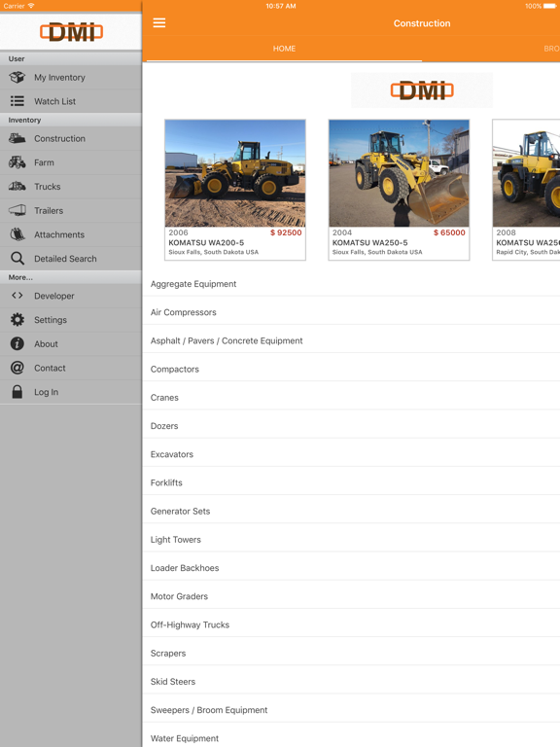
Task: Open Detailed Search label
Action: pyautogui.click(x=65, y=258)
